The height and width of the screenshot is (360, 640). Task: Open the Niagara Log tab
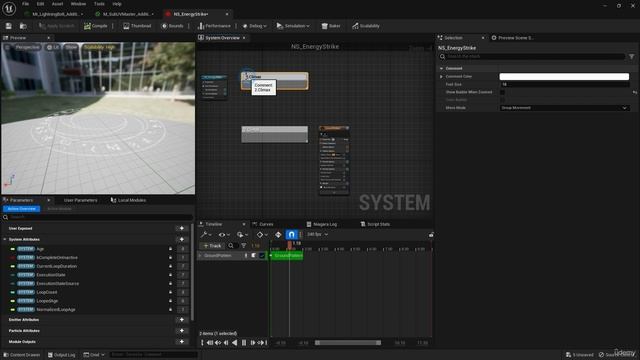321,224
